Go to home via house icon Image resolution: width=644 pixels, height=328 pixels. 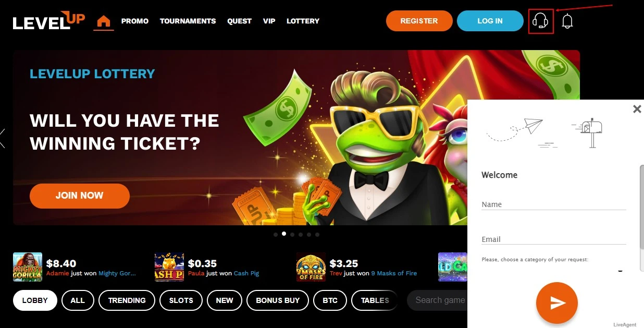point(104,21)
